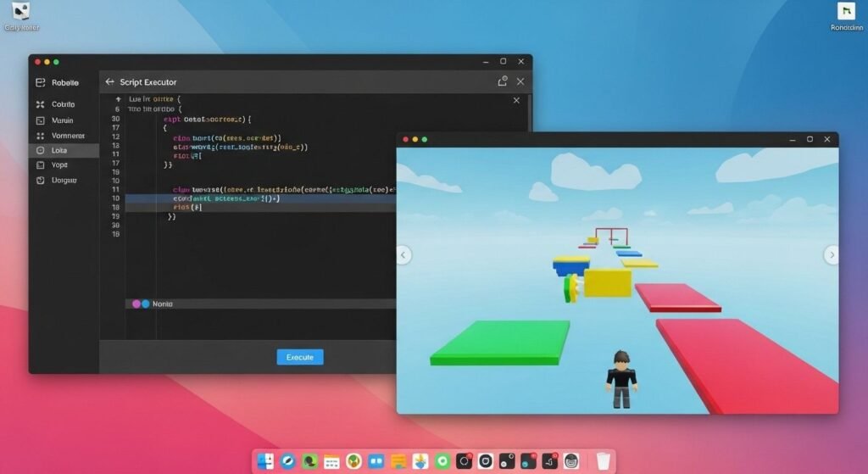Click the pink circle in Nonita bar
The width and height of the screenshot is (868, 474).
(x=136, y=303)
